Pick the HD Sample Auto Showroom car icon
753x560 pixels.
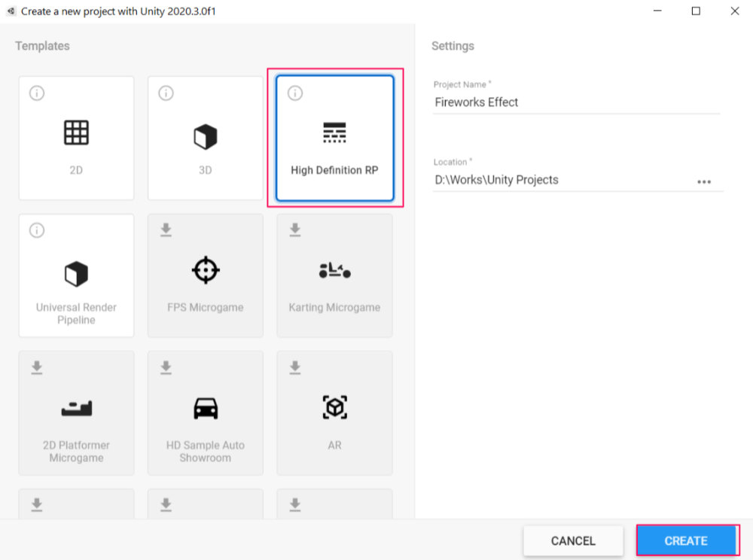205,409
